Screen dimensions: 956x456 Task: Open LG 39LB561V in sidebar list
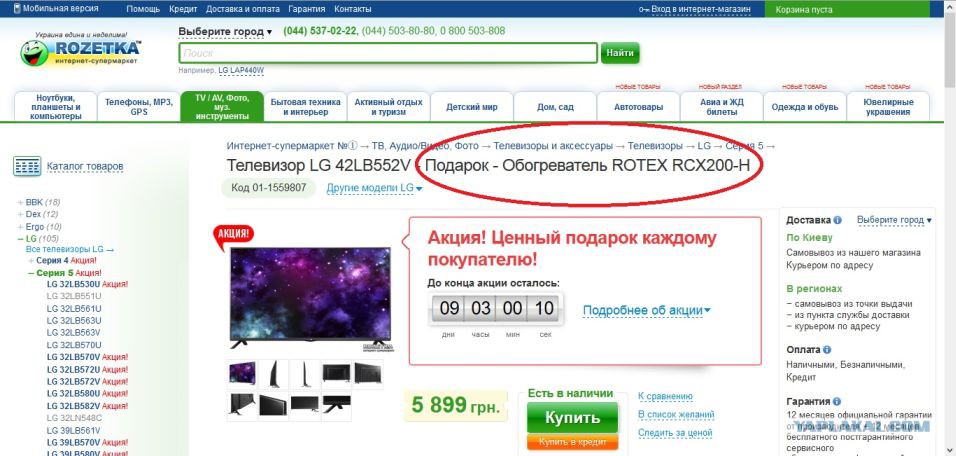[74, 430]
